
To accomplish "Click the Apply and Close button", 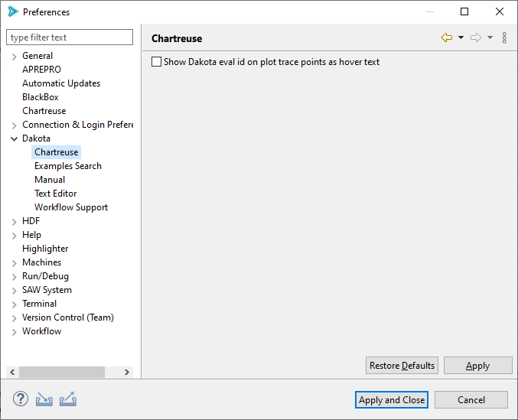I will tap(392, 400).
